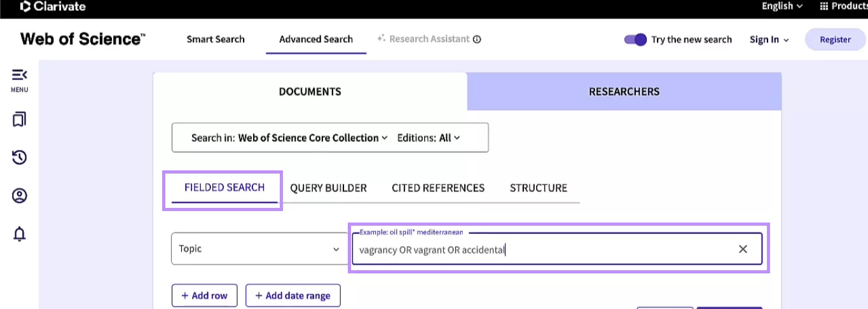The height and width of the screenshot is (309, 868).
Task: Select the Advanced Search tab
Action: (x=316, y=39)
